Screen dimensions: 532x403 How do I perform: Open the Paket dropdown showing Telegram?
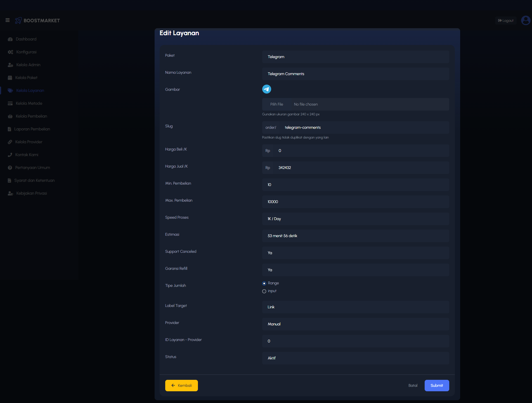(356, 57)
